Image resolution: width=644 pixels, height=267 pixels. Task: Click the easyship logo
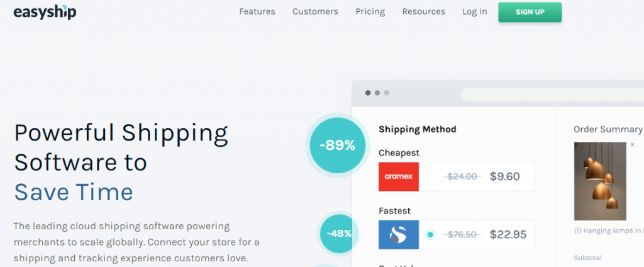pos(45,12)
